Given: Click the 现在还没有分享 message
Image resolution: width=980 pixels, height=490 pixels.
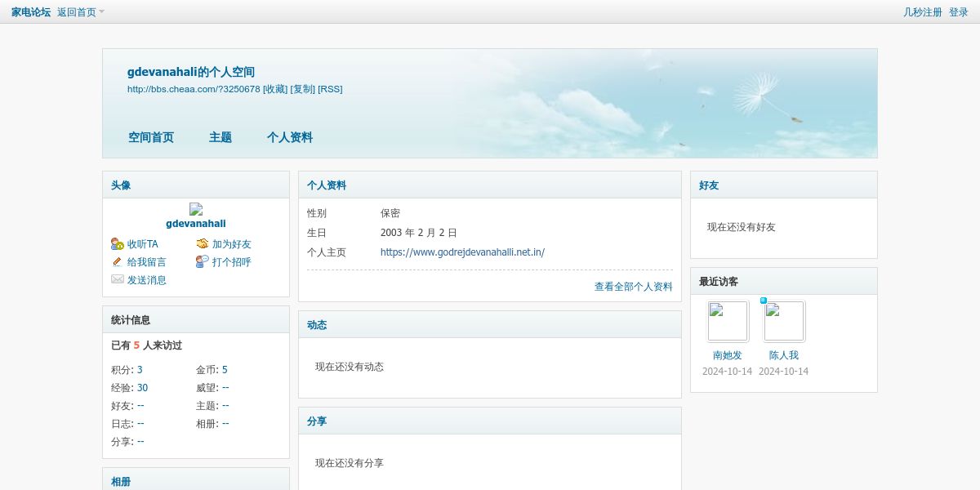Looking at the screenshot, I should tap(350, 463).
